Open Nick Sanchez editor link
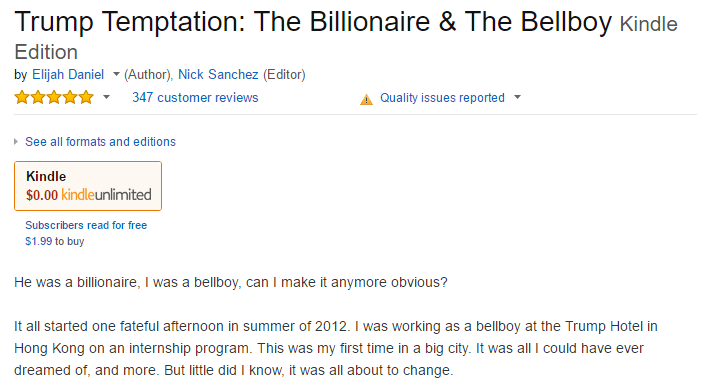Screen dimensions: 728x389 (x=218, y=75)
